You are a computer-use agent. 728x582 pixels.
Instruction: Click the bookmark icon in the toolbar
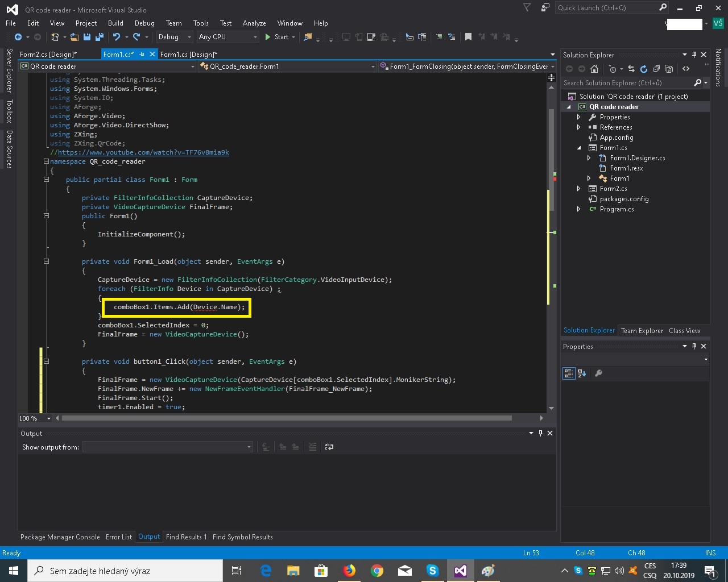pyautogui.click(x=468, y=37)
